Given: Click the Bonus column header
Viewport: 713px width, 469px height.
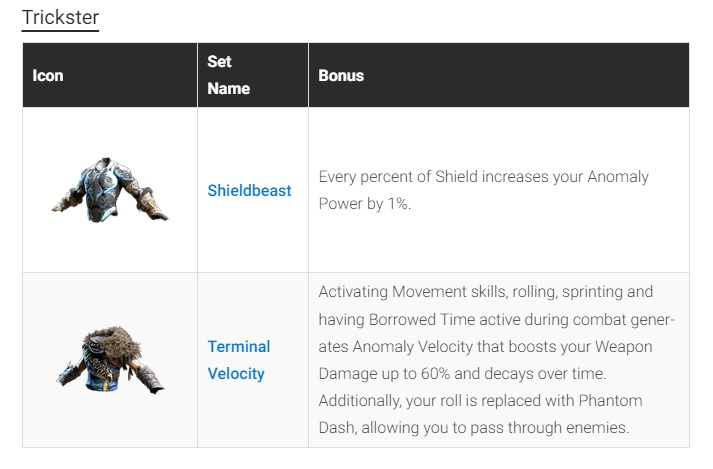Looking at the screenshot, I should point(341,75).
